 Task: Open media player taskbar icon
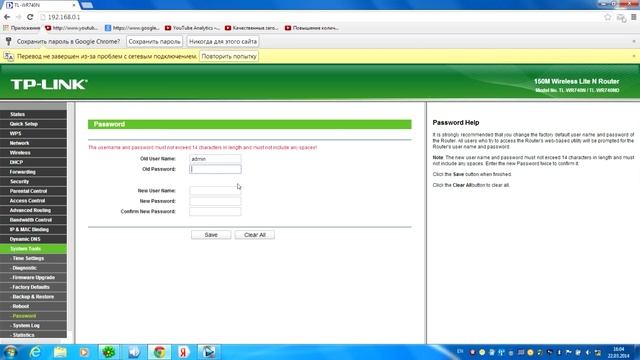84,352
